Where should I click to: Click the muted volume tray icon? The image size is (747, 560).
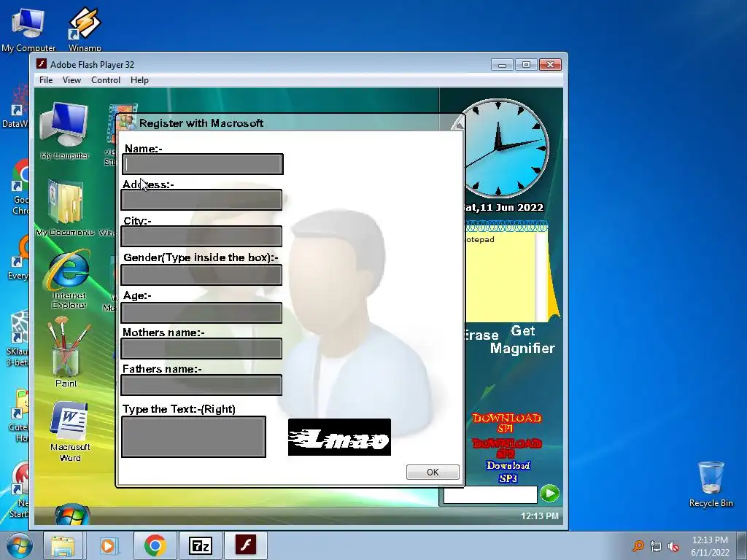click(x=673, y=546)
